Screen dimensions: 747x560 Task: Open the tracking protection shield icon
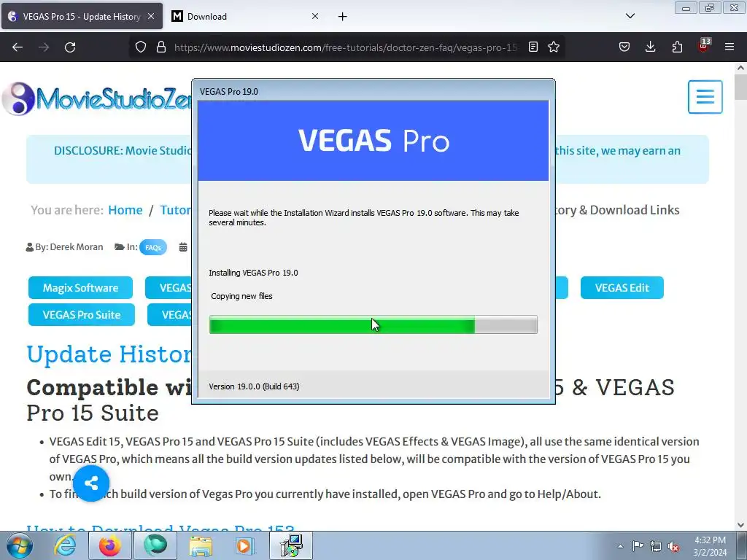tap(141, 47)
